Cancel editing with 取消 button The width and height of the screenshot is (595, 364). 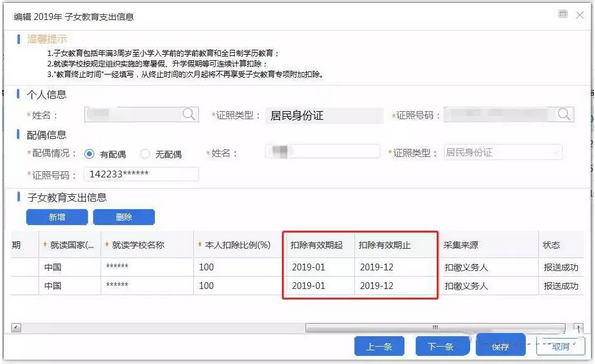(560, 347)
